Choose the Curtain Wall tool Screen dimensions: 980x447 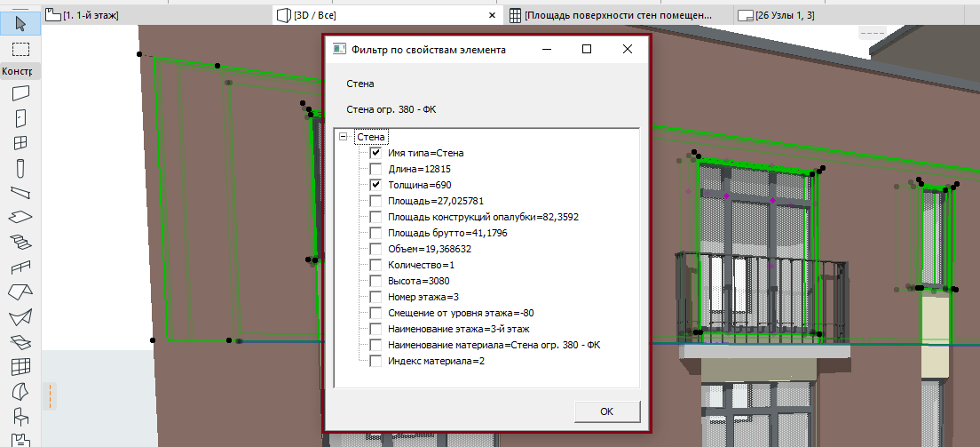tap(20, 366)
